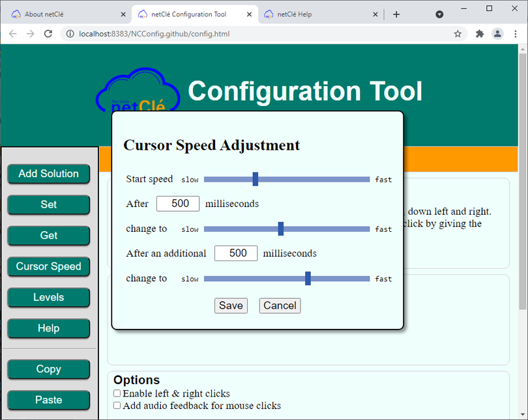View site information icon in address bar
The height and width of the screenshot is (420, 528).
click(x=70, y=34)
